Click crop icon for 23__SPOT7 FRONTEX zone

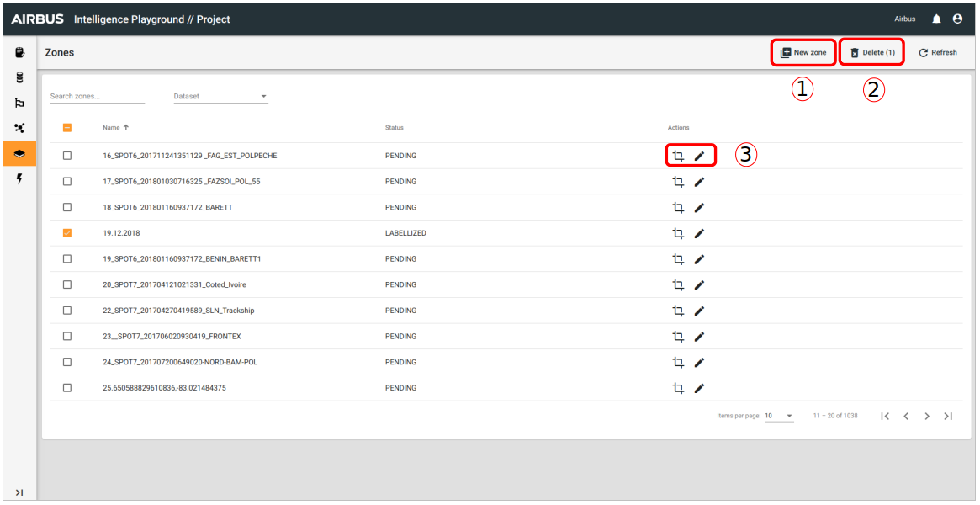coord(678,337)
